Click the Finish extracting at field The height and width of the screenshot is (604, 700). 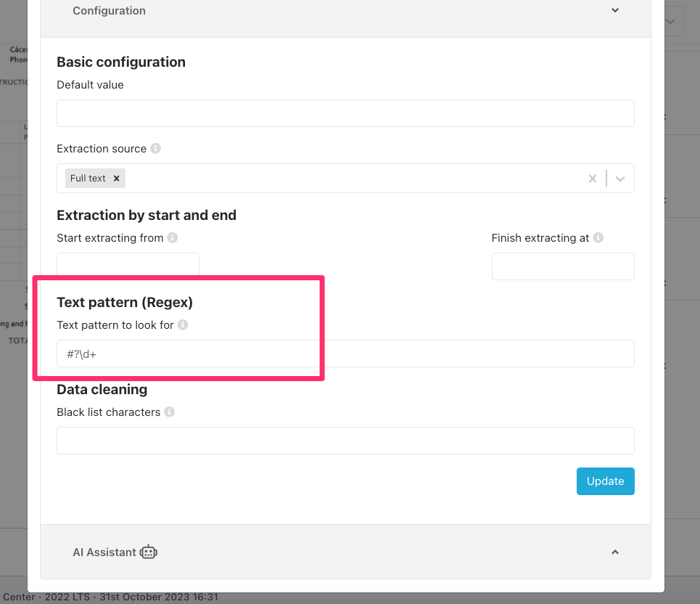click(563, 266)
